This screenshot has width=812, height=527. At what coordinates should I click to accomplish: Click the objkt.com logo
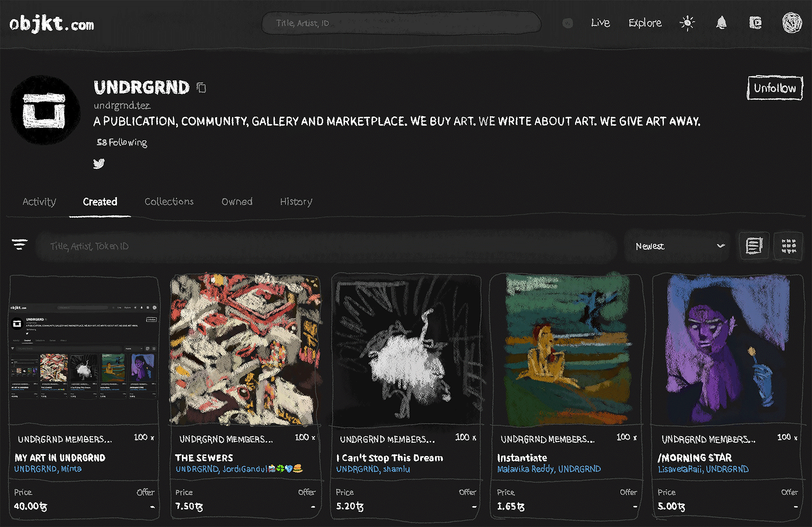[52, 24]
